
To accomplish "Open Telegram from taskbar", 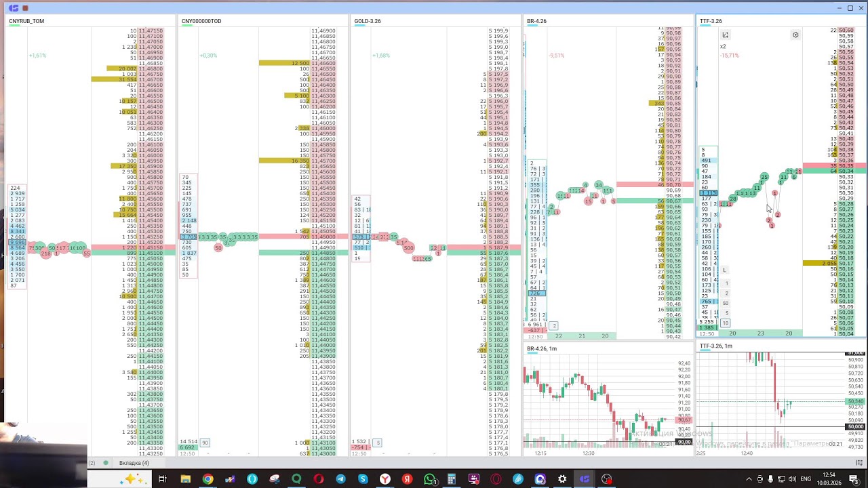I will pos(340,479).
